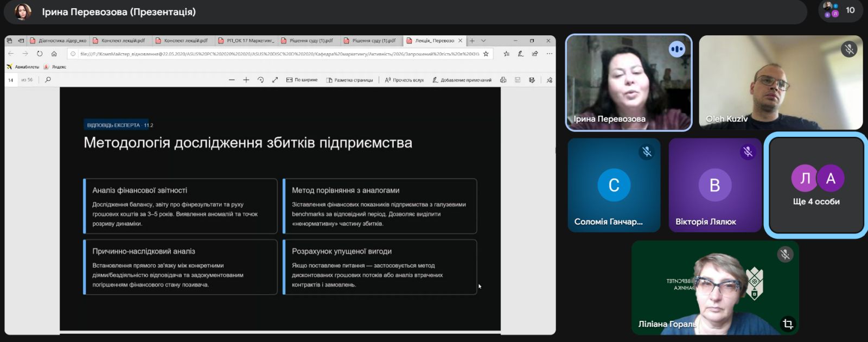868x342 pixels.
Task: Go to browser home page
Action: coord(54,54)
